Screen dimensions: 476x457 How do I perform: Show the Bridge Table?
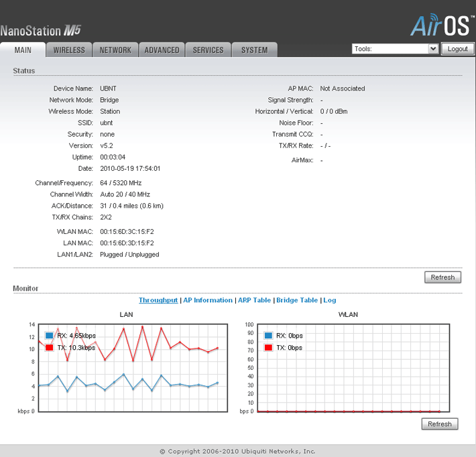[x=297, y=300]
